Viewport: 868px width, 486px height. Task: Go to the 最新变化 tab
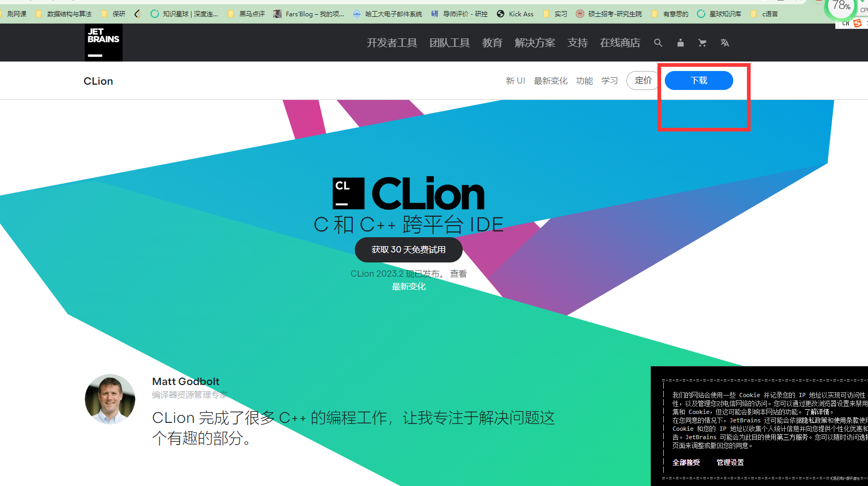(x=551, y=80)
